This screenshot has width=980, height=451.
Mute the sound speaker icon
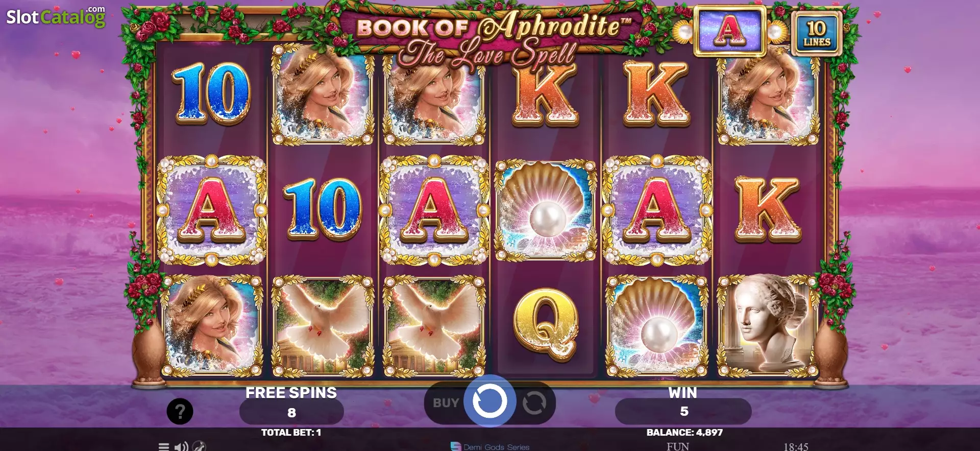181,446
